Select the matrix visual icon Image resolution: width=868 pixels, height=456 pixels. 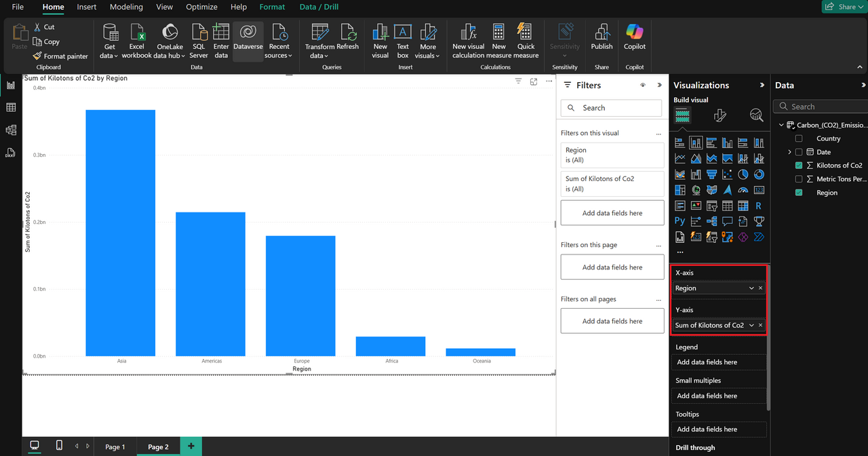click(x=743, y=206)
